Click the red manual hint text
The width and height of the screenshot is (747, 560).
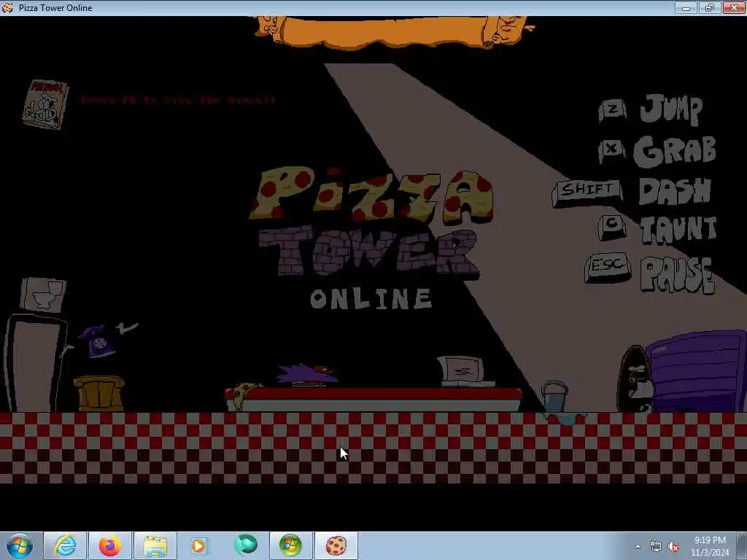point(178,100)
